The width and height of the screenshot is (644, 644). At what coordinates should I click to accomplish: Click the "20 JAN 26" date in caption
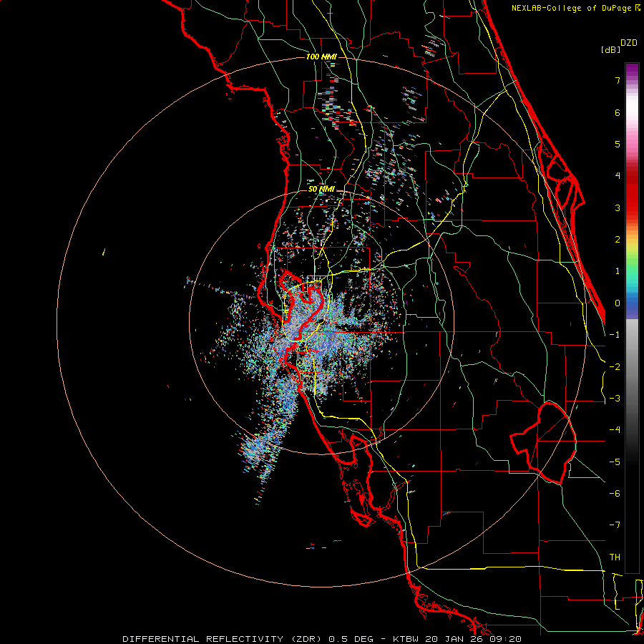[454, 639]
